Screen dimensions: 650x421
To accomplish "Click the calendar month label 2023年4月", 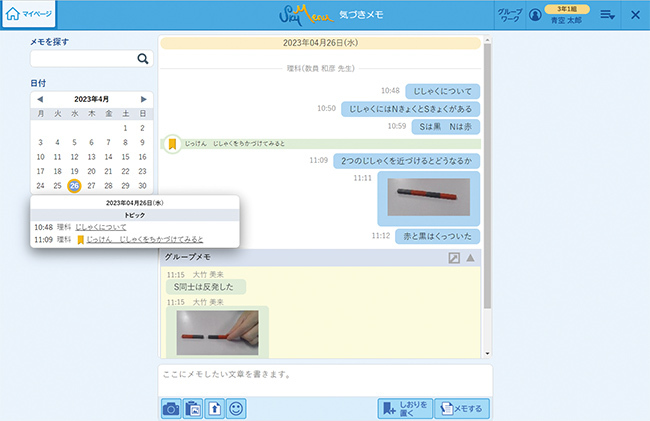I will click(x=92, y=99).
